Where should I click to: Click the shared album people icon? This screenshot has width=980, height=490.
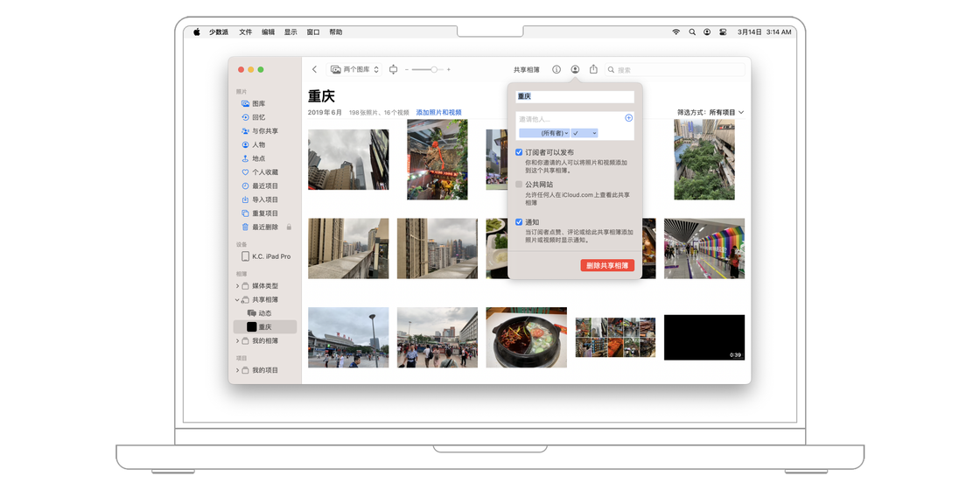575,69
